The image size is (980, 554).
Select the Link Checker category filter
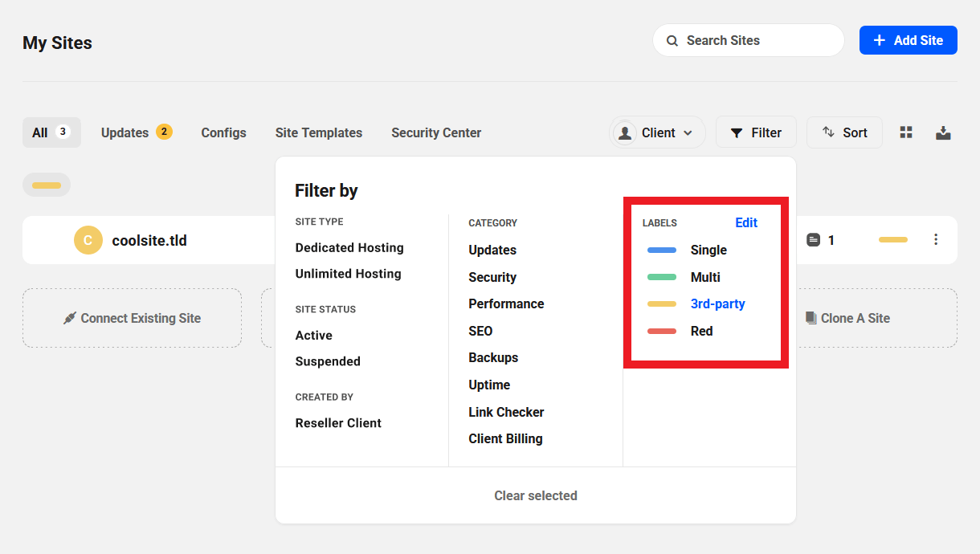(x=506, y=412)
